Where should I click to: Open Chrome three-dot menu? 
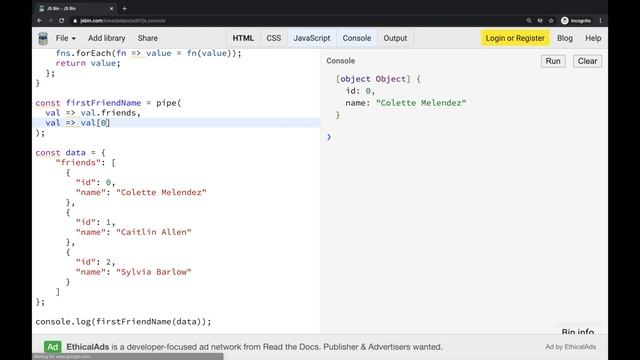(600, 20)
